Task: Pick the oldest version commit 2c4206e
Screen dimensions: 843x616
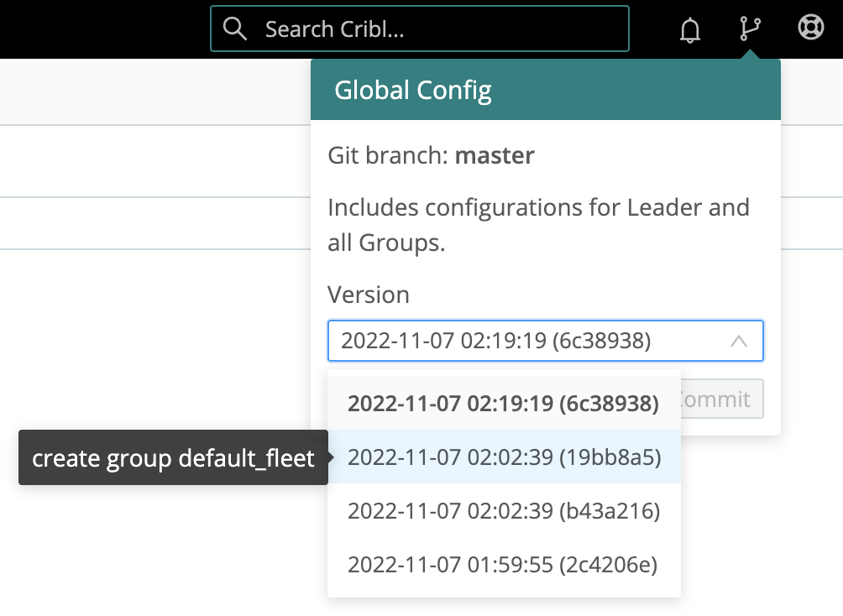Action: point(504,565)
